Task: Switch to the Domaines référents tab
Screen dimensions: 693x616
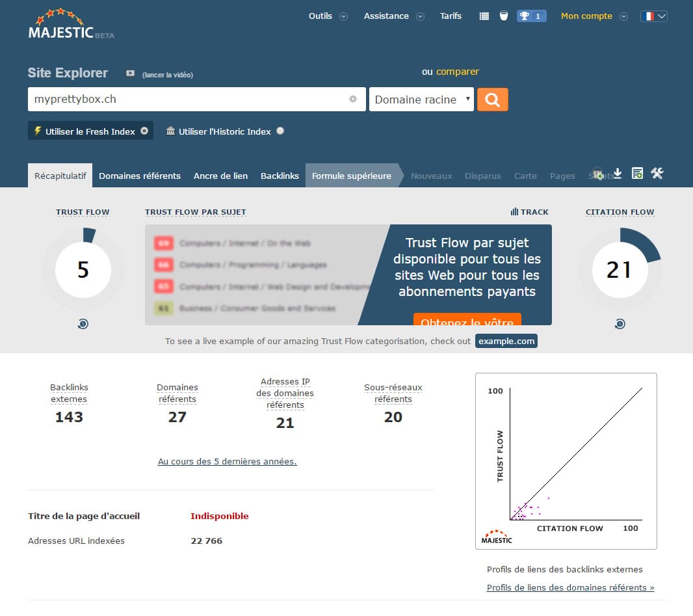Action: click(140, 176)
